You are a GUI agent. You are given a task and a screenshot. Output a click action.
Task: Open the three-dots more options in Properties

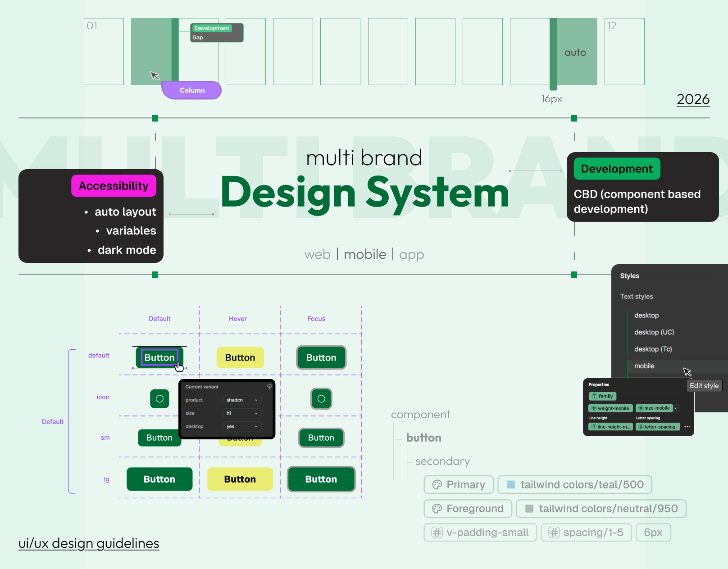[687, 426]
